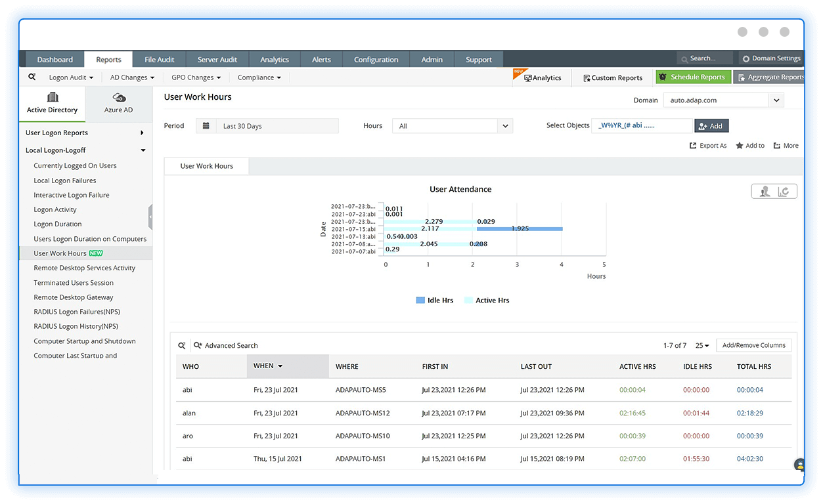Sort by the WHEN column header
Image resolution: width=823 pixels, height=504 pixels.
[288, 366]
